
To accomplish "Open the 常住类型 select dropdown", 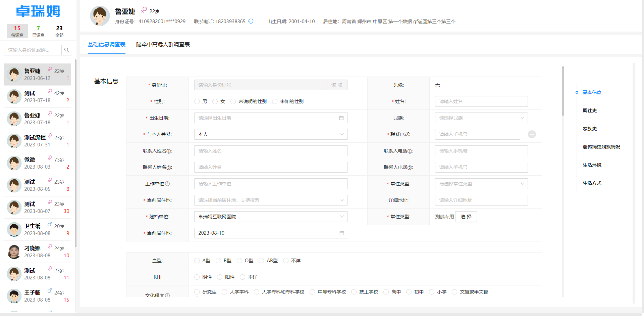I will (x=481, y=184).
